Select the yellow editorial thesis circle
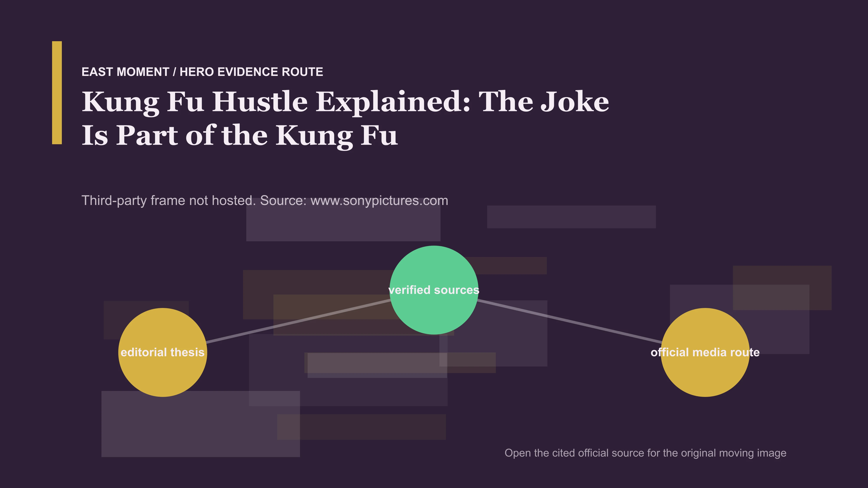 coord(163,352)
